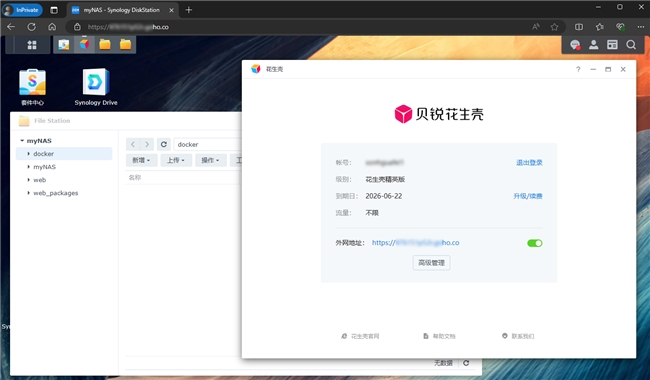Collapse the myNAS root tree node

pos(22,141)
